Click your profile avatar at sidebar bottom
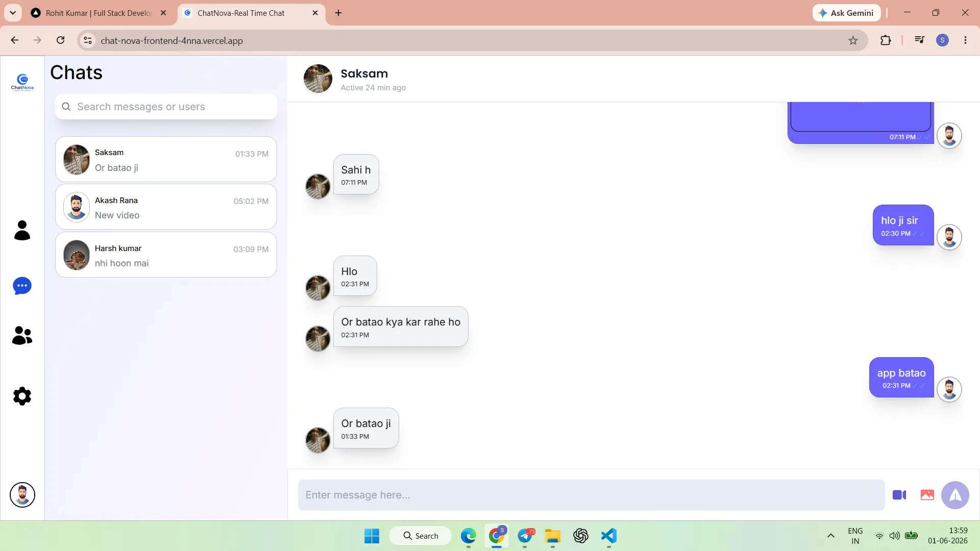The height and width of the screenshot is (551, 980). pyautogui.click(x=22, y=495)
